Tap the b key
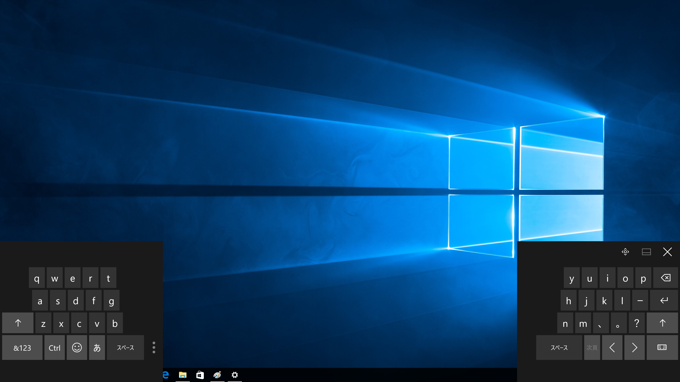Screen dimensions: 680x382 114,323
